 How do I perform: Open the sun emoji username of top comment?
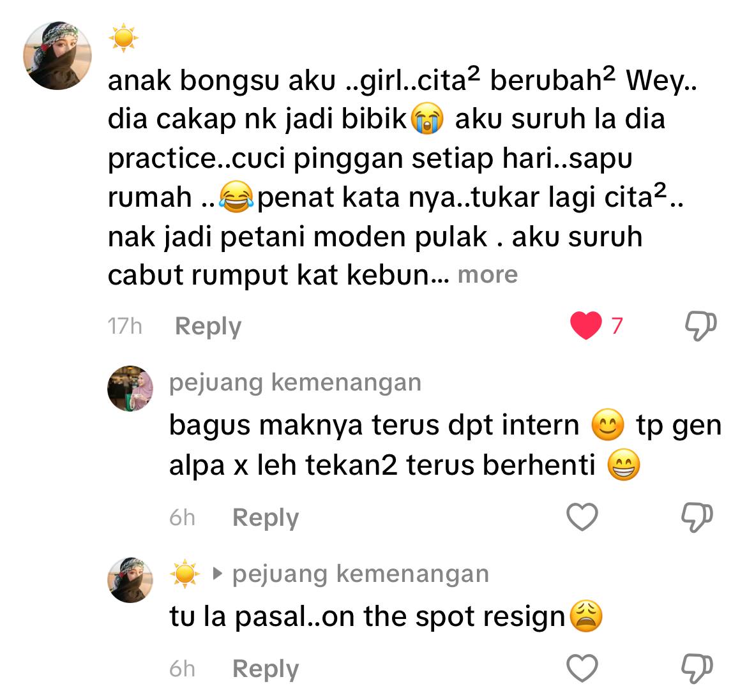(x=123, y=37)
